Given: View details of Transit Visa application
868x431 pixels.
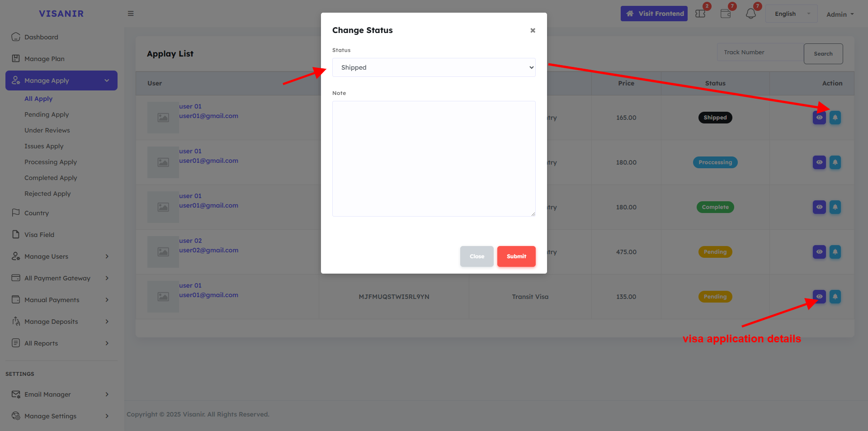Looking at the screenshot, I should tap(819, 297).
